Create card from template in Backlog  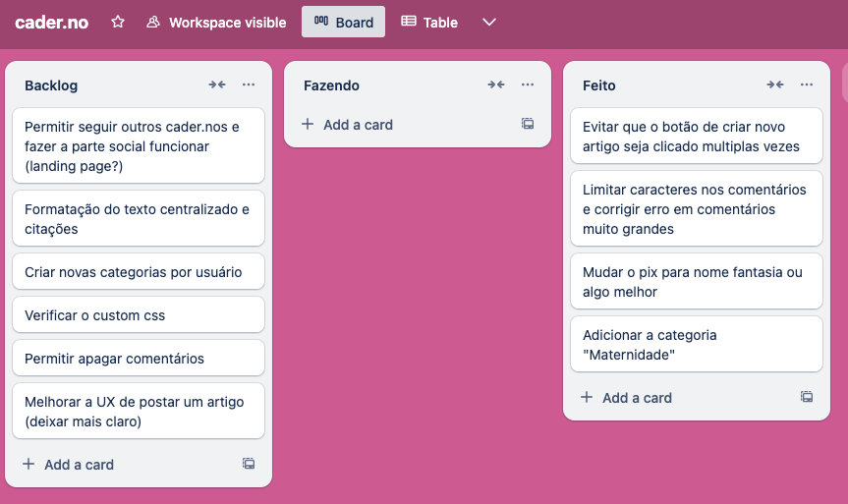coord(249,464)
